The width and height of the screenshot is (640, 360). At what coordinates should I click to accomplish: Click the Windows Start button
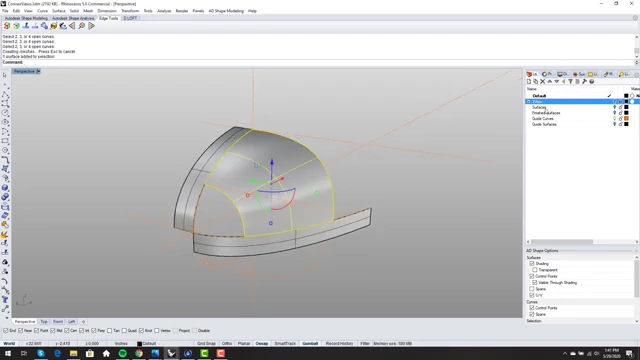pos(8,353)
